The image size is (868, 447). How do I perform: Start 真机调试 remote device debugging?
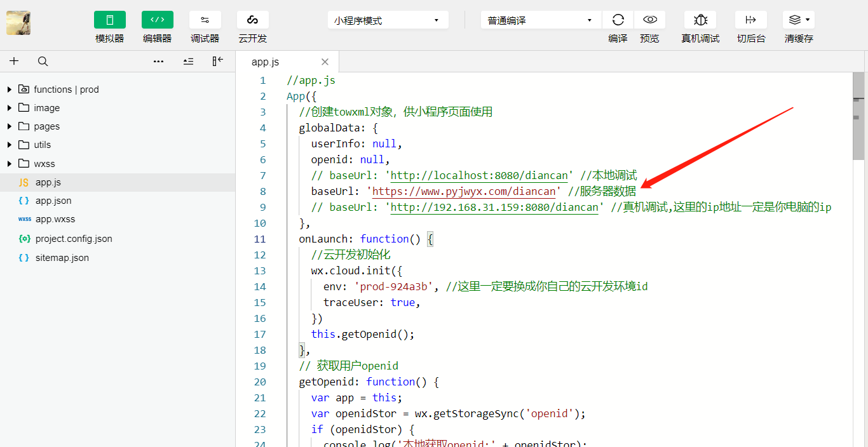click(x=700, y=20)
